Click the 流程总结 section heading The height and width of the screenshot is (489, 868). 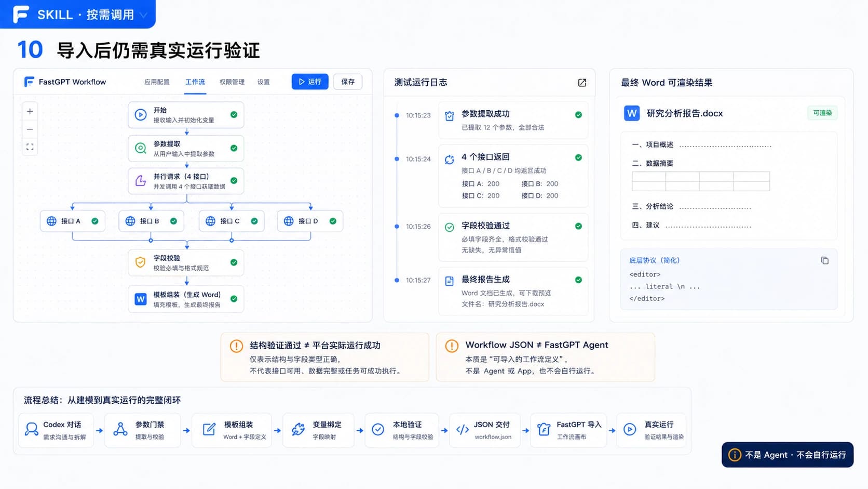click(102, 400)
